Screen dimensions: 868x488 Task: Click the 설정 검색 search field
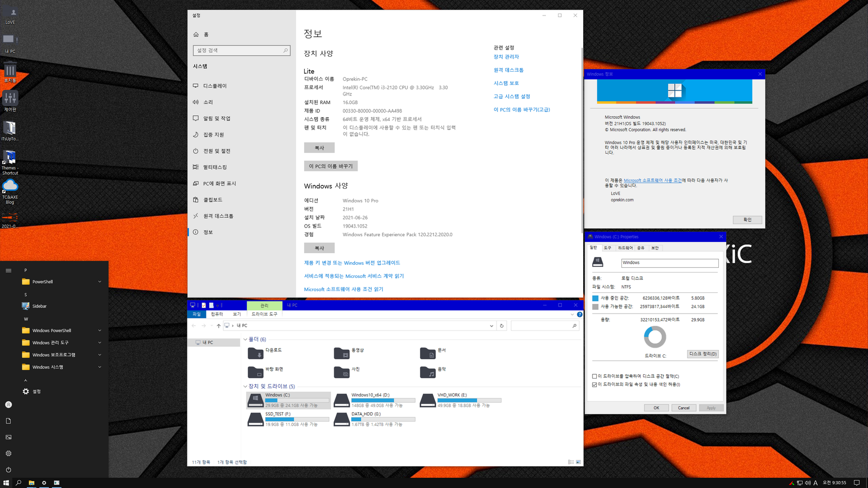242,50
